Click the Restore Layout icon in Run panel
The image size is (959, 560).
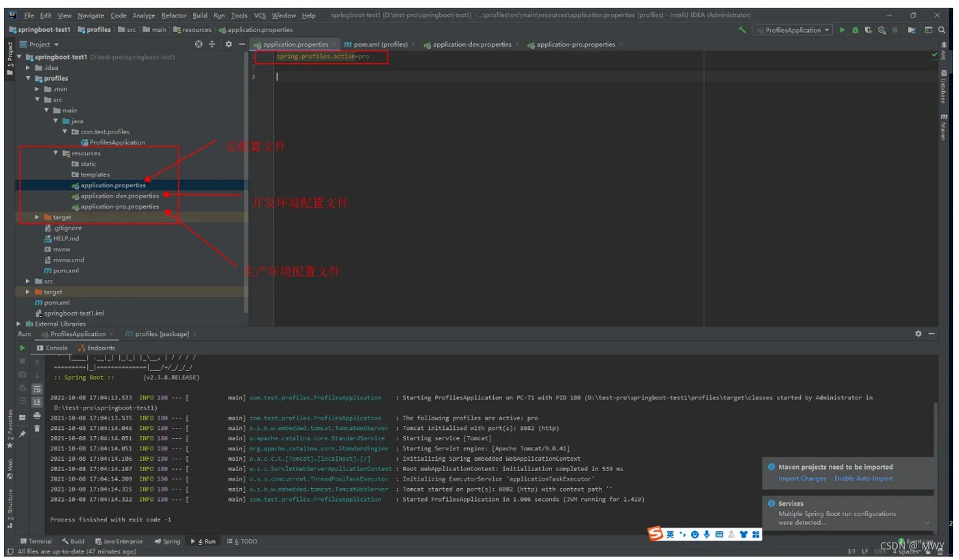23,417
